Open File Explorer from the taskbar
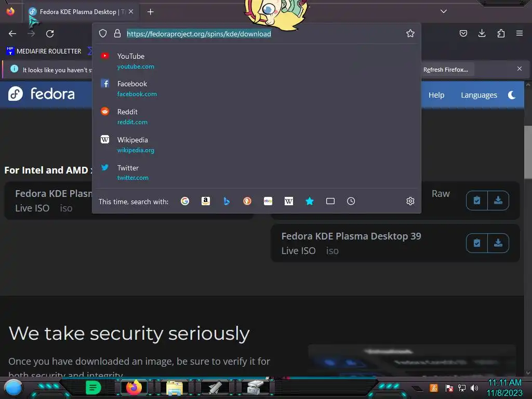The height and width of the screenshot is (399, 532). pyautogui.click(x=175, y=388)
